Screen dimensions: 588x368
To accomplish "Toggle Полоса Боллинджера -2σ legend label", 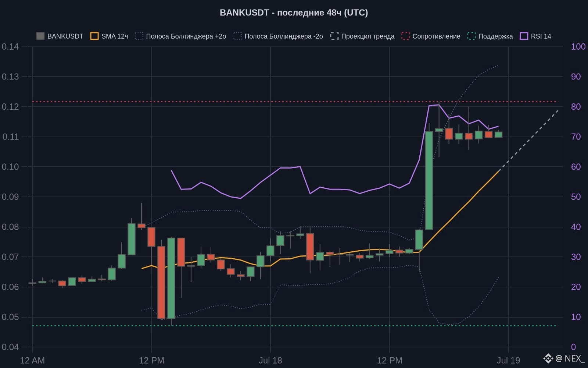I will pyautogui.click(x=284, y=36).
